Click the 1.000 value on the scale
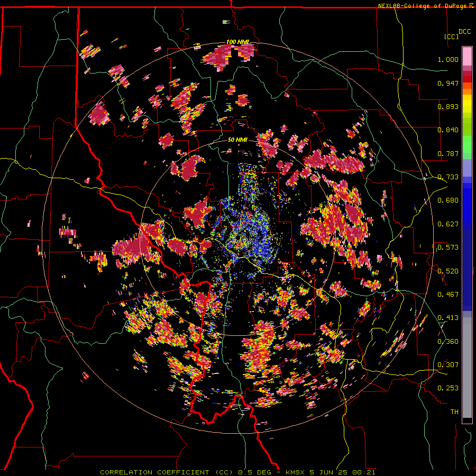 click(448, 59)
